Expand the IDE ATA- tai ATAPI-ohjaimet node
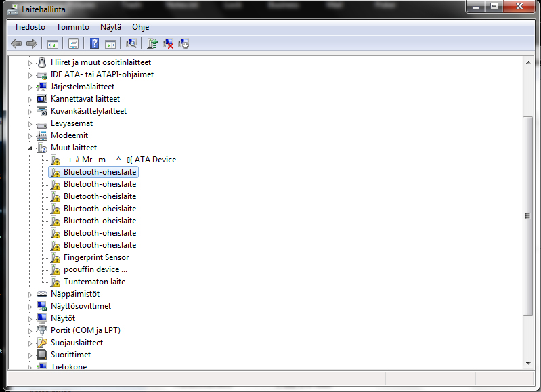Viewport: 541px width, 392px height. click(x=30, y=75)
